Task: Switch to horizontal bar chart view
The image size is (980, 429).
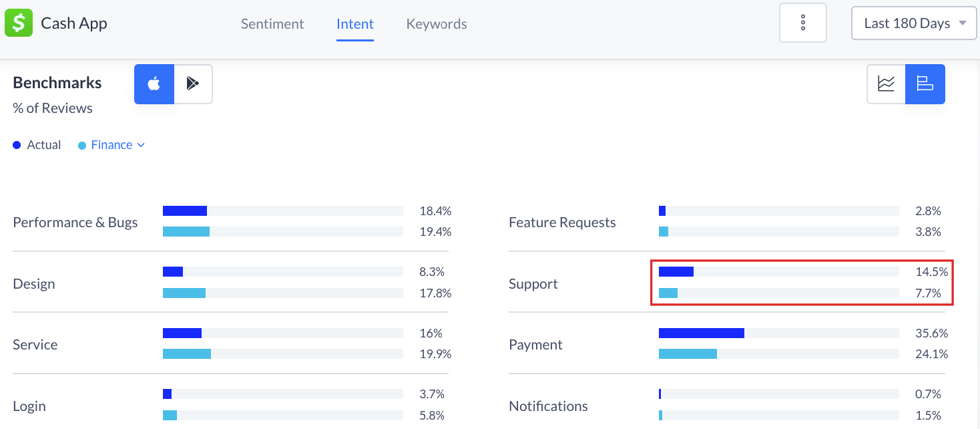Action: [x=925, y=84]
